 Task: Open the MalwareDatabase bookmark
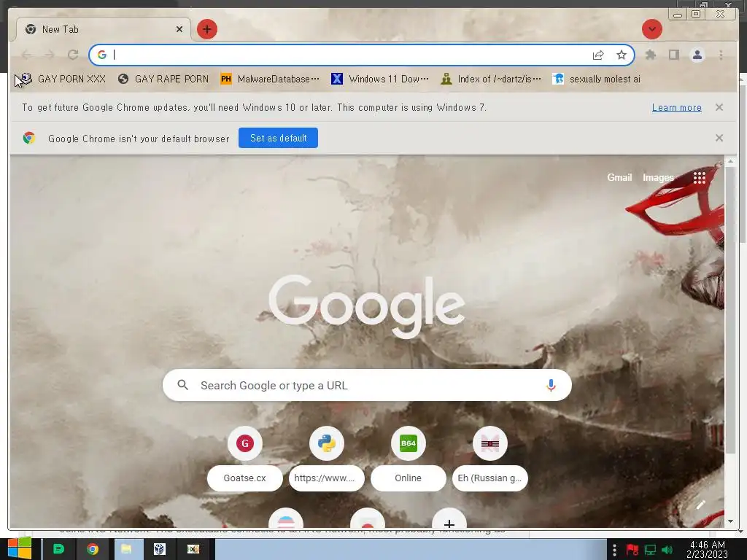pyautogui.click(x=270, y=79)
